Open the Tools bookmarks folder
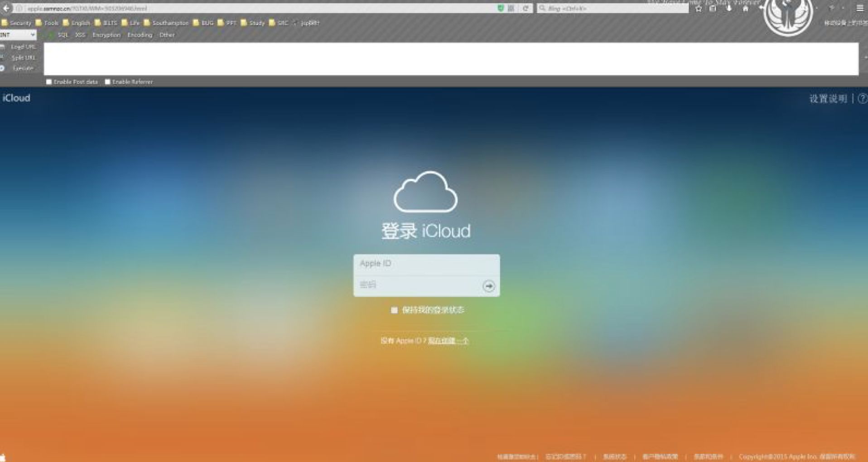 click(47, 23)
